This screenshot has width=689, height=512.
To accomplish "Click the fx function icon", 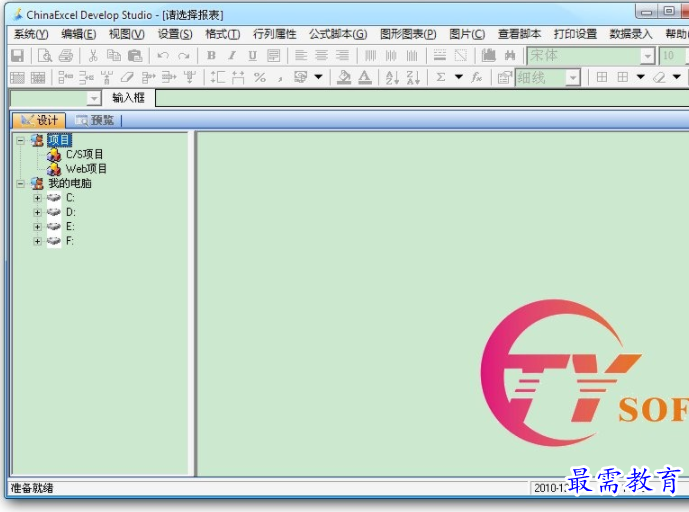I will (477, 78).
